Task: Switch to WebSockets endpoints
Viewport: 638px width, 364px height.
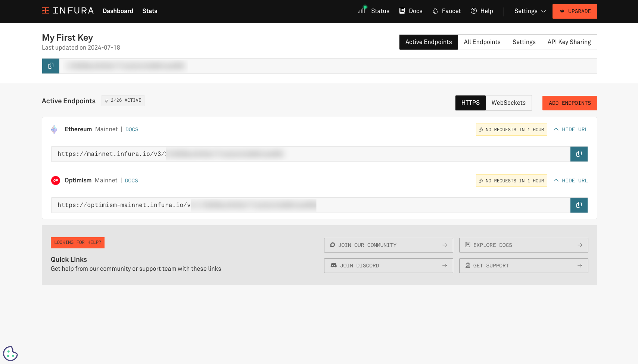Action: (508, 103)
